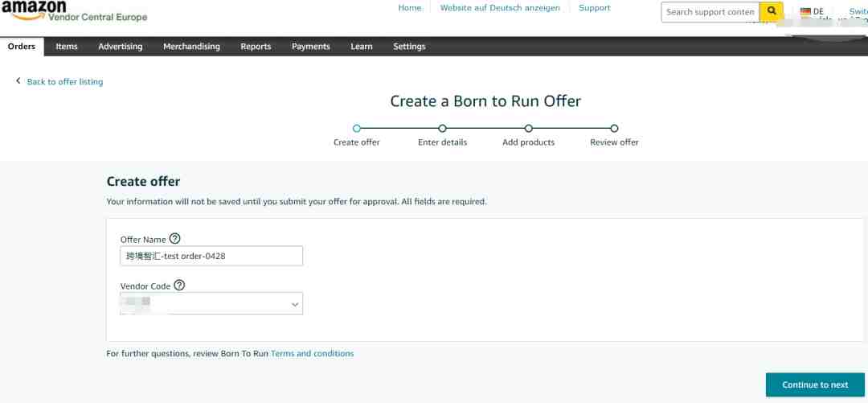868x403 pixels.
Task: Click Website auf Deutsch anzeigen link
Action: pyautogui.click(x=500, y=8)
